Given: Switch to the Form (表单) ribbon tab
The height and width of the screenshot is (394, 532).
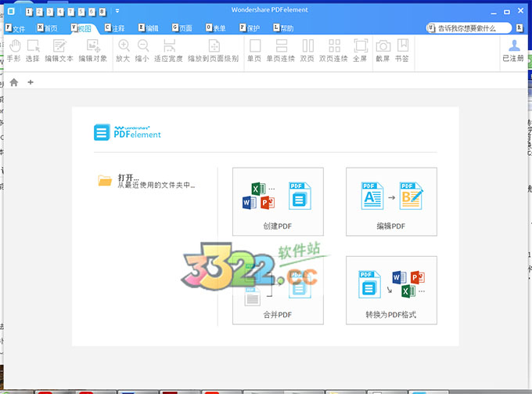Looking at the screenshot, I should (216, 28).
